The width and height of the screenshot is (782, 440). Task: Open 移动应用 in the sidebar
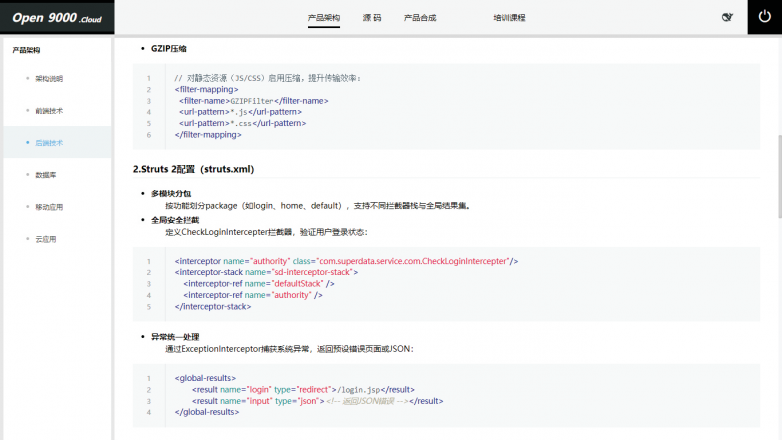(x=49, y=207)
